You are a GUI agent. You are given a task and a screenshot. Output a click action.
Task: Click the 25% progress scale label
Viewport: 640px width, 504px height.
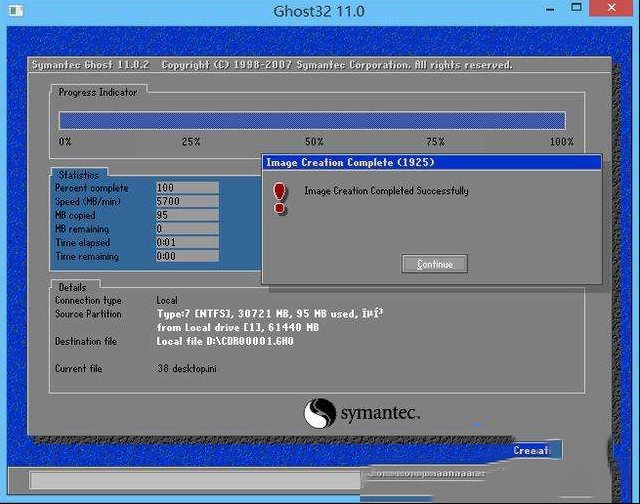(191, 142)
